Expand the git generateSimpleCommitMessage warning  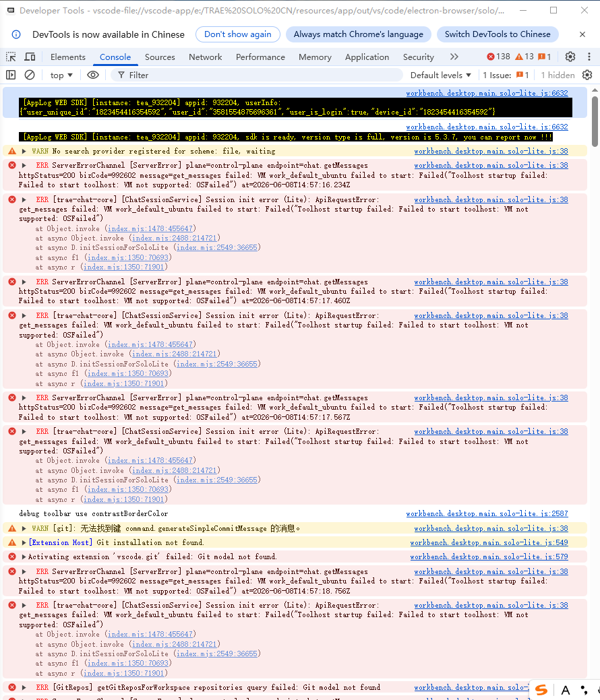point(24,529)
